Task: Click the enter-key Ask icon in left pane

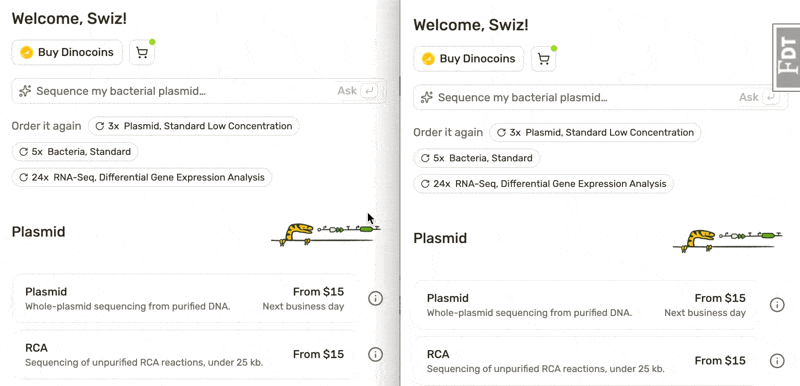Action: [369, 91]
